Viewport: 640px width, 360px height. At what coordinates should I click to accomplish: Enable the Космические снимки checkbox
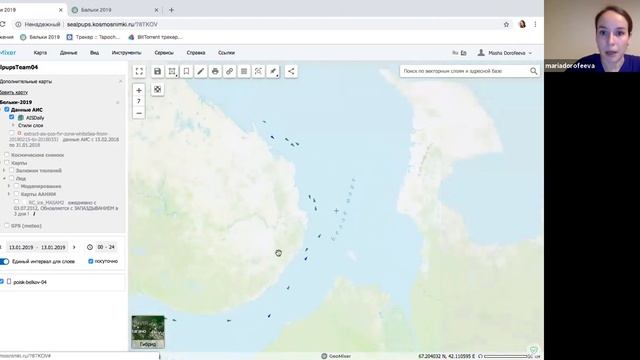coord(7,155)
